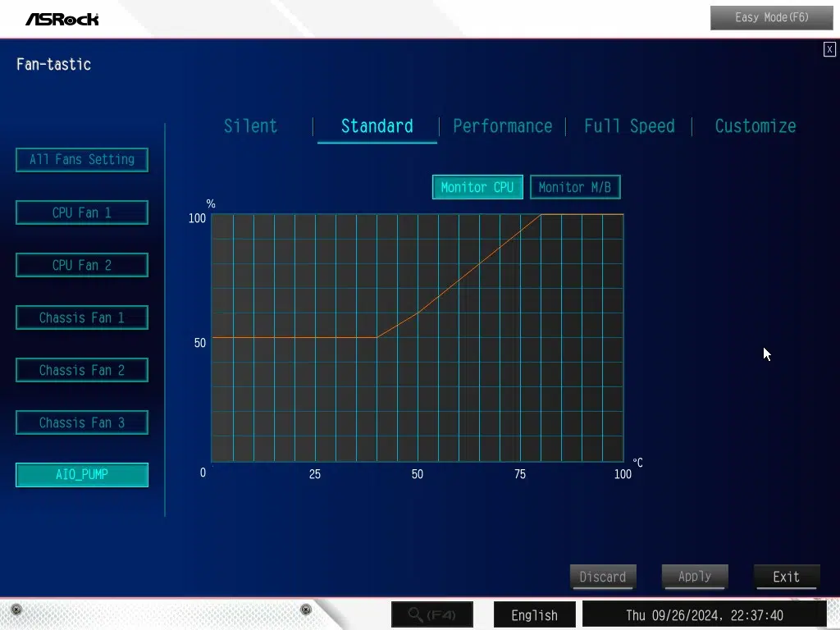Switch to the Silent fan profile
Screen dimensions: 840x630
tap(251, 126)
